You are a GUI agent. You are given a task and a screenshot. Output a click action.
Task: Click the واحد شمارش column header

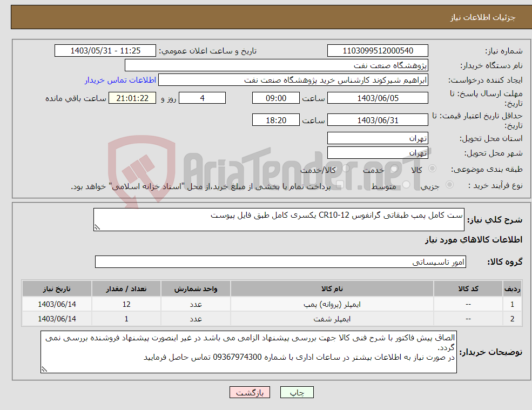point(196,289)
